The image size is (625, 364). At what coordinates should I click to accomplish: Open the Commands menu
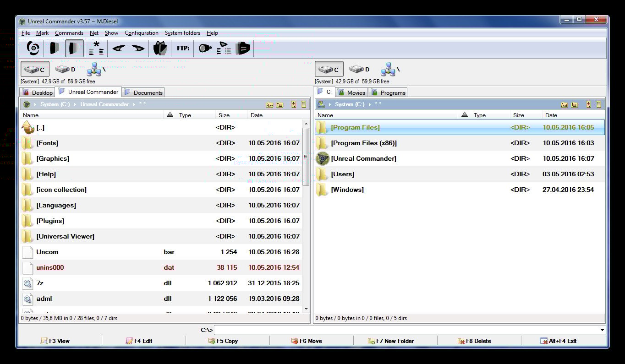[69, 33]
